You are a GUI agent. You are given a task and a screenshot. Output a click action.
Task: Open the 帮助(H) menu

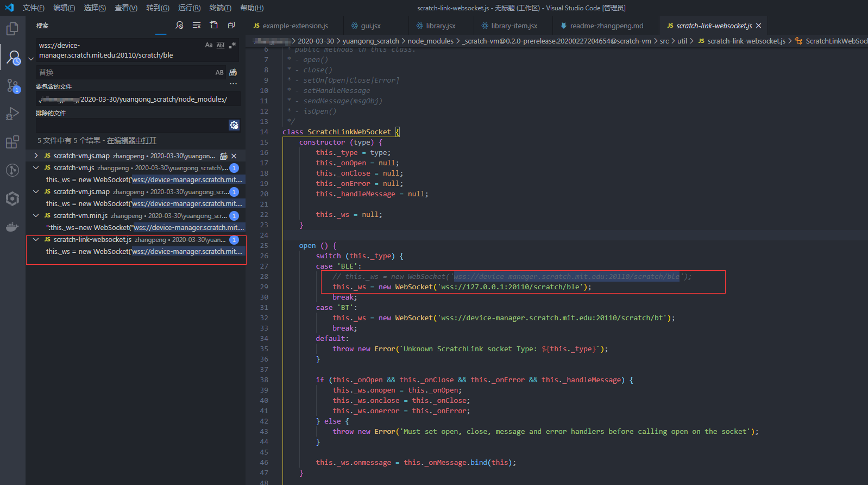point(251,8)
